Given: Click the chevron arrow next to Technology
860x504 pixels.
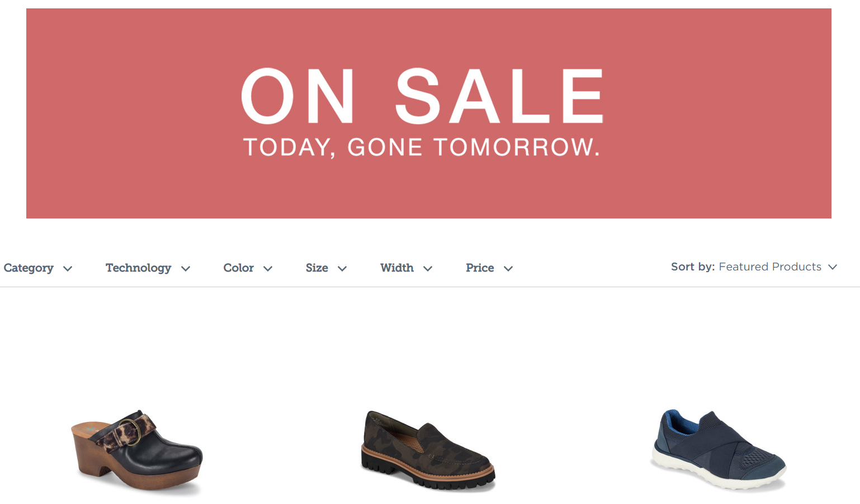Looking at the screenshot, I should 186,269.
